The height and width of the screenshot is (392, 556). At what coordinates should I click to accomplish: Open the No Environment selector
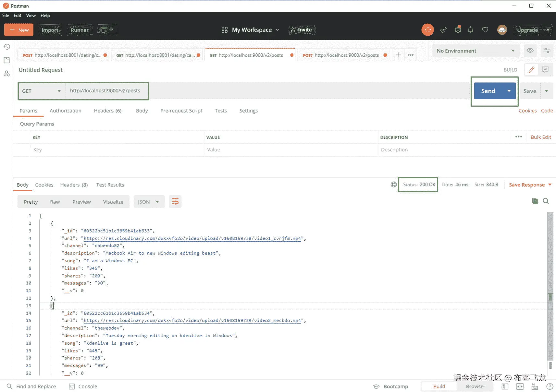(476, 51)
